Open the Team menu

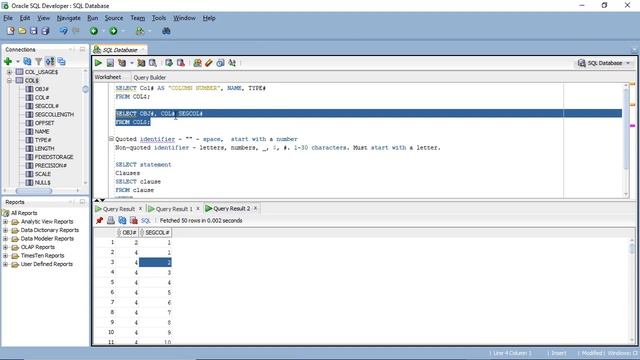(x=138, y=18)
